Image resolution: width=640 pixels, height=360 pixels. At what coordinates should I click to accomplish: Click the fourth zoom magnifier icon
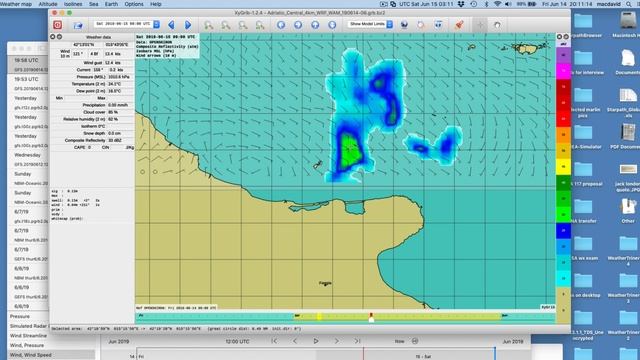point(260,25)
